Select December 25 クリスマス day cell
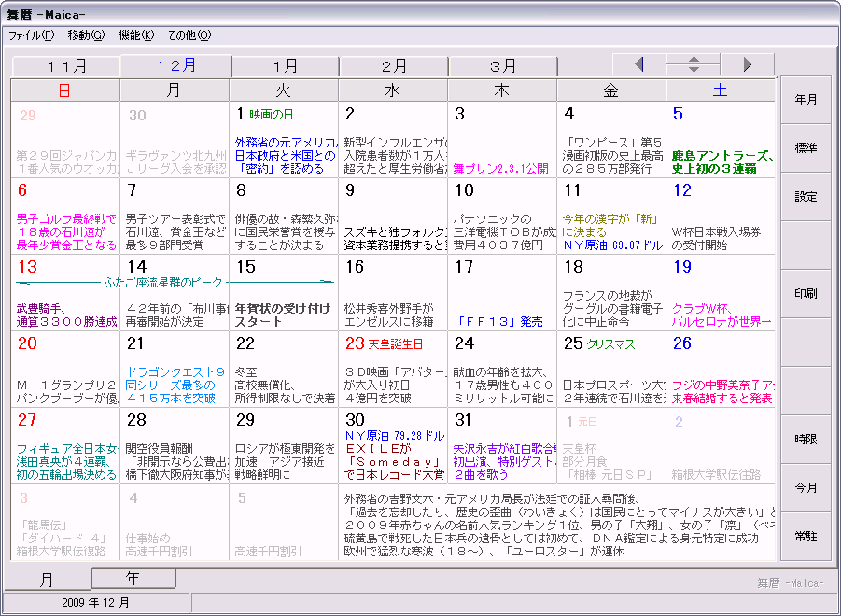The image size is (841, 616). click(610, 369)
